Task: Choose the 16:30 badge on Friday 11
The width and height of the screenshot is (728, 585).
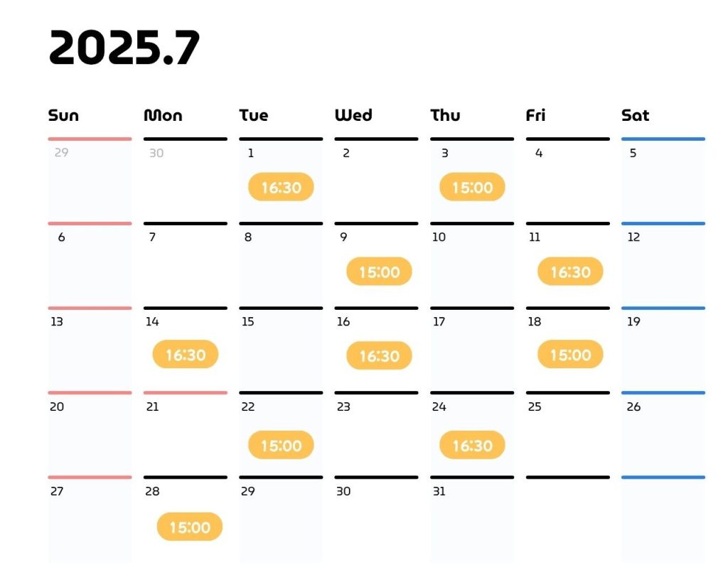Action: [x=570, y=271]
